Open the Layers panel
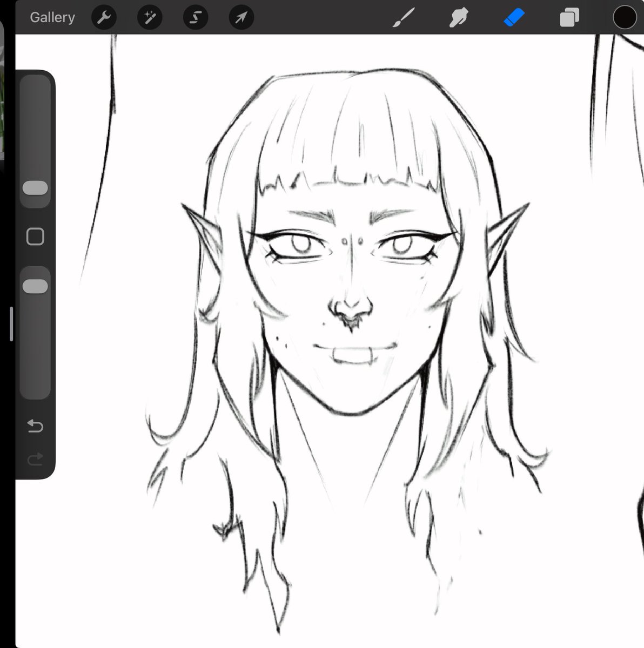Image resolution: width=644 pixels, height=648 pixels. click(x=569, y=17)
